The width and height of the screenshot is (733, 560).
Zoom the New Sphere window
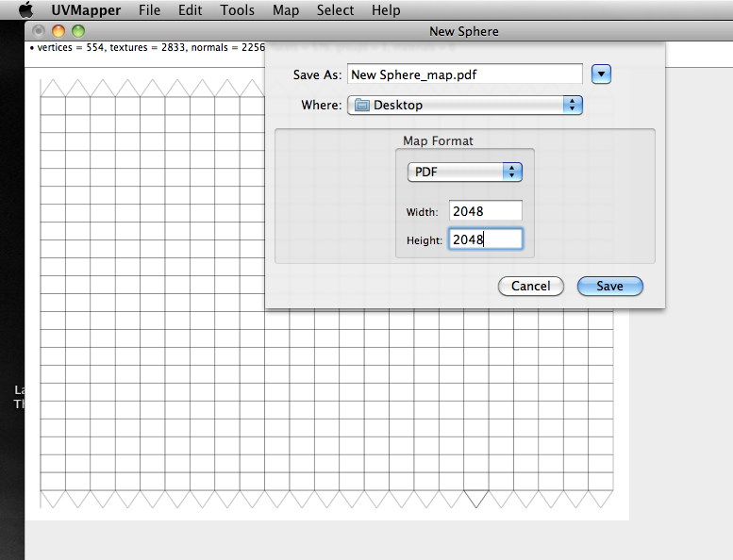coord(78,31)
